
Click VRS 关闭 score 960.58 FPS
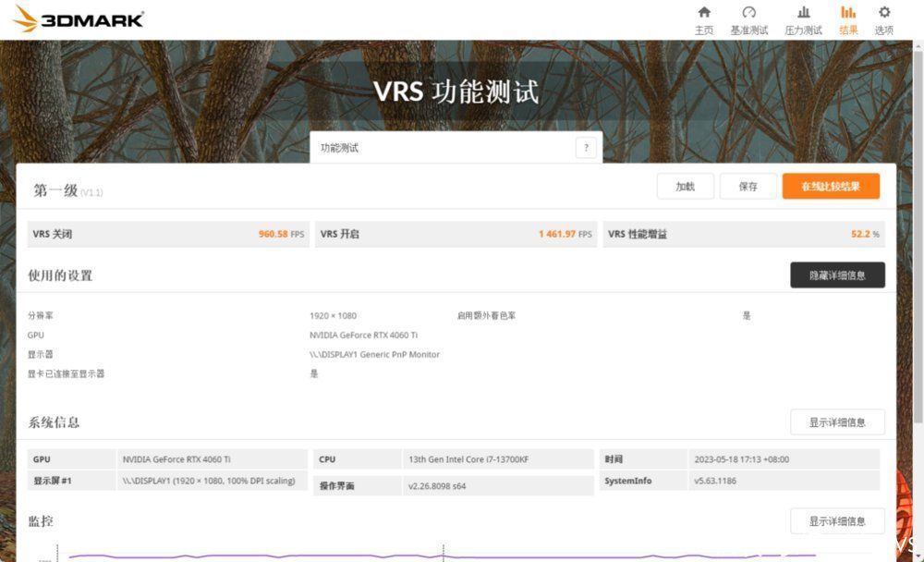coord(281,234)
